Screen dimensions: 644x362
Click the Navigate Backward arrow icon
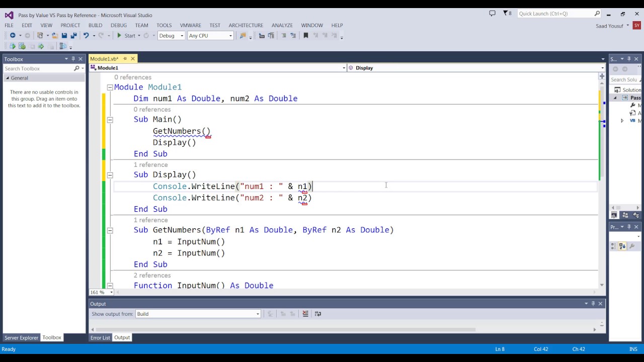click(13, 35)
